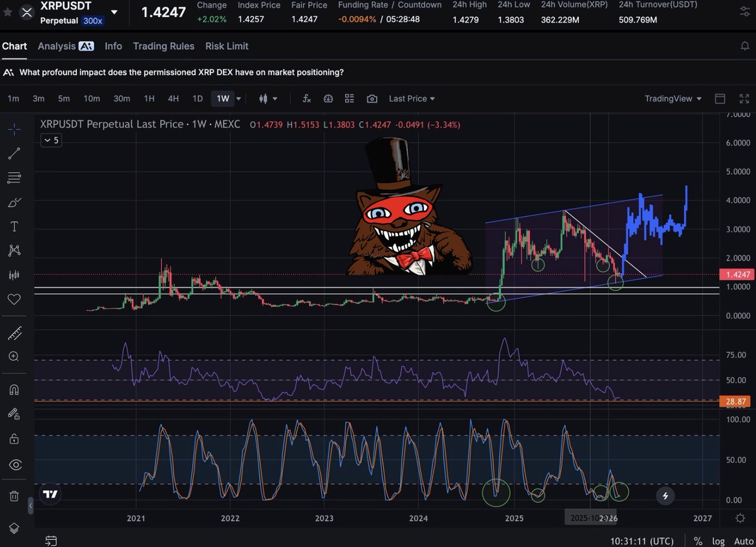Switch to the Analysis AI tab
The height and width of the screenshot is (547, 756).
tap(66, 46)
